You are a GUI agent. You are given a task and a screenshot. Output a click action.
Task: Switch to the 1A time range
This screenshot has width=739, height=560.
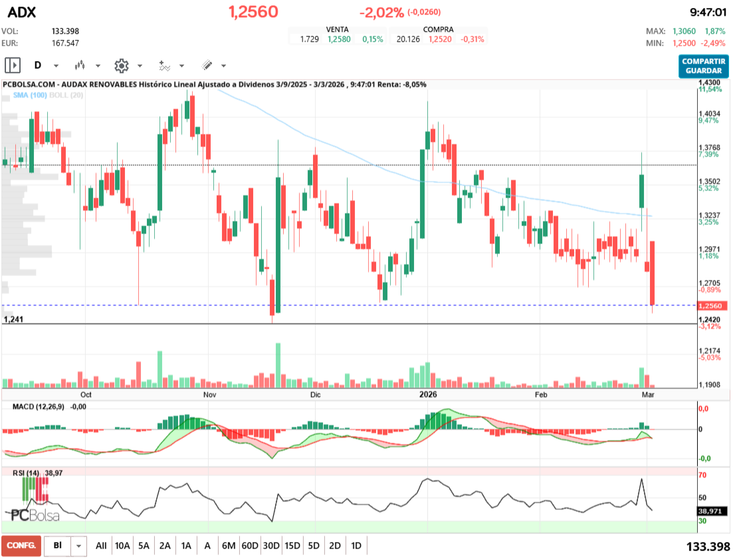[186, 545]
